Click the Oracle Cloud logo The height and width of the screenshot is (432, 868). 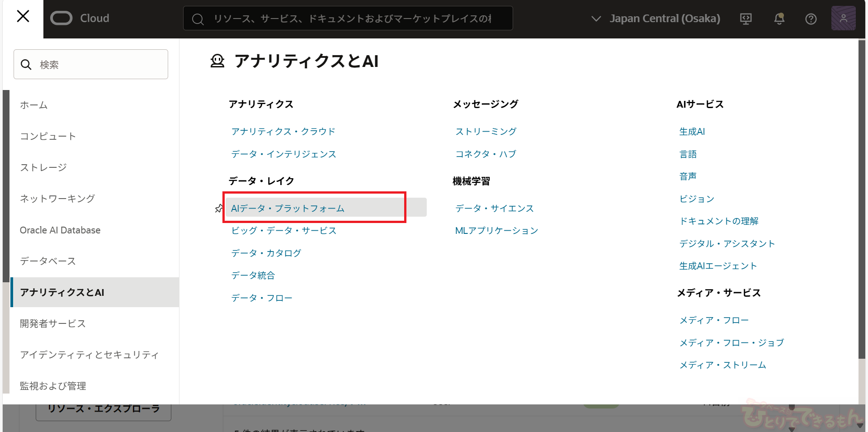[80, 18]
